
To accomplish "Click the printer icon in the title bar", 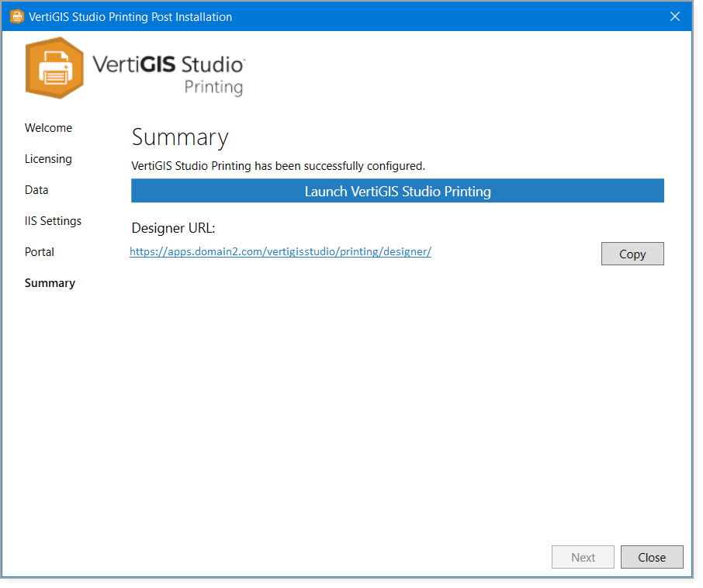I will click(x=16, y=16).
